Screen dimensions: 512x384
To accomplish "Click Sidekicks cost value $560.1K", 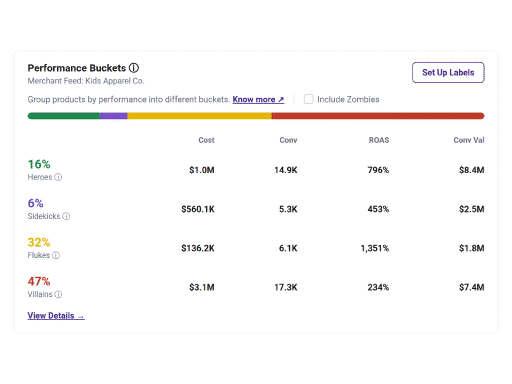I will click(x=198, y=209).
